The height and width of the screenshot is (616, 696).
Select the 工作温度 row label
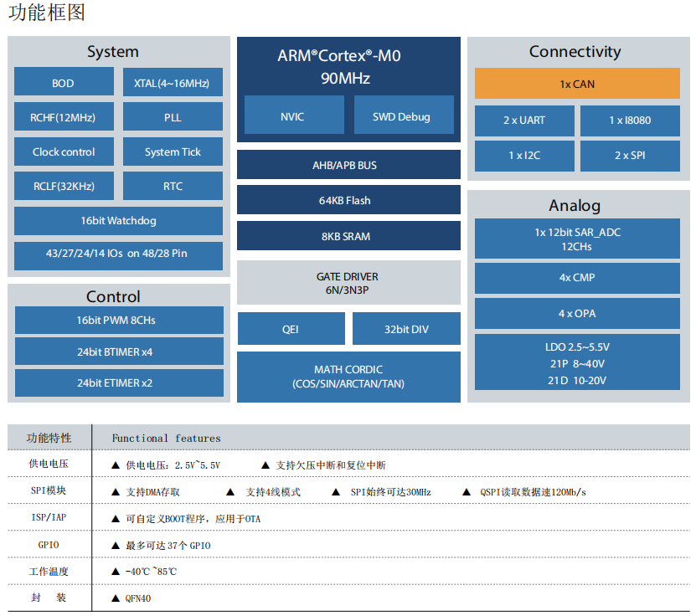pos(49,571)
